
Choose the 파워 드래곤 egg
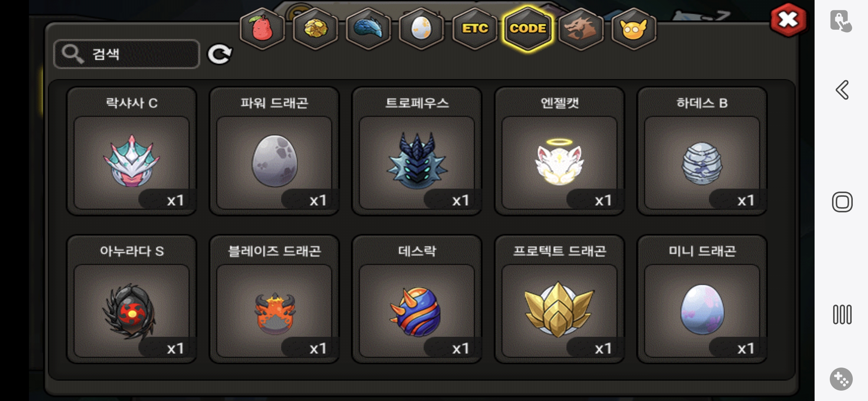[274, 151]
